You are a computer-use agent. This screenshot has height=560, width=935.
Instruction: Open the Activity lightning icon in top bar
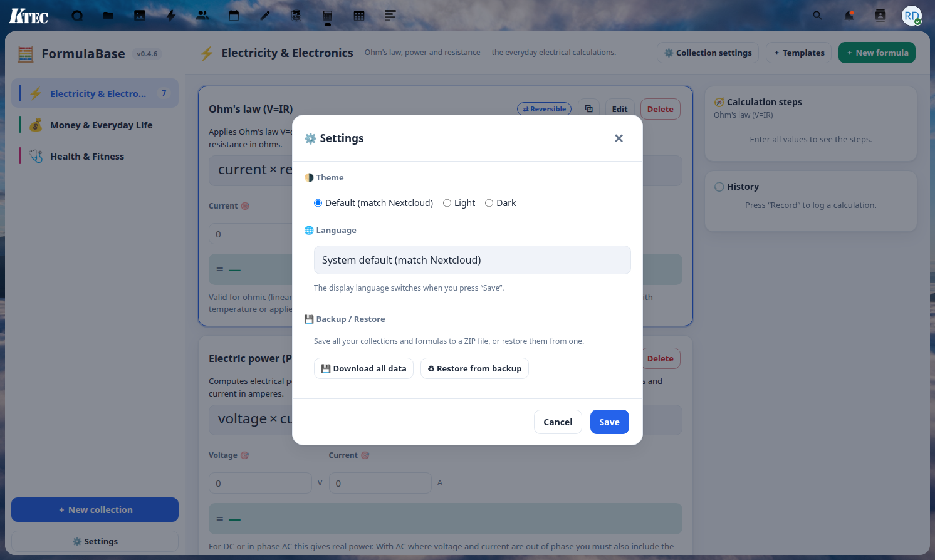(171, 16)
